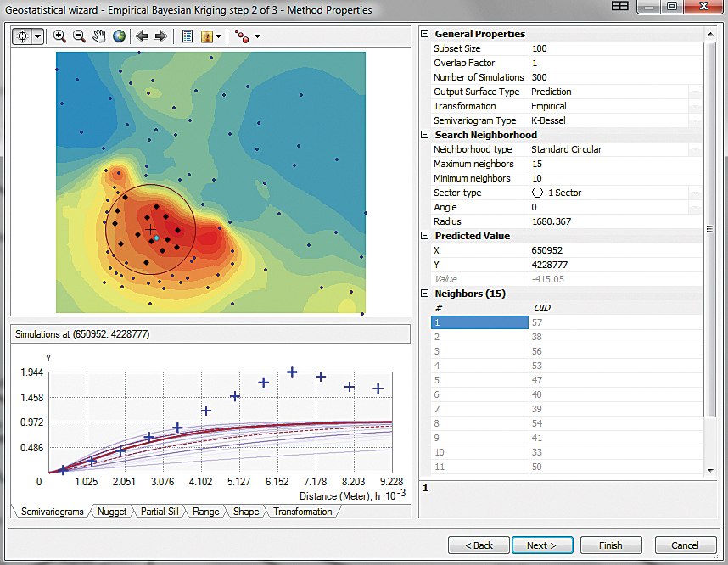
Task: Select the crosshair identify tool
Action: pos(22,36)
